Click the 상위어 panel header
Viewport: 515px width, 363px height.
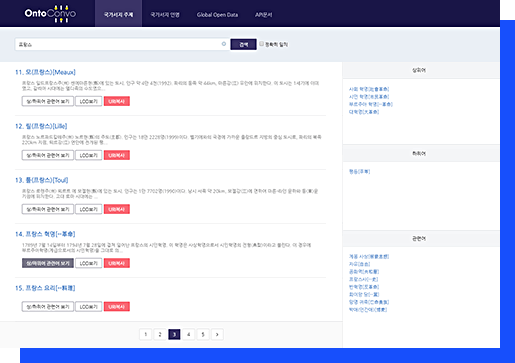tap(421, 70)
